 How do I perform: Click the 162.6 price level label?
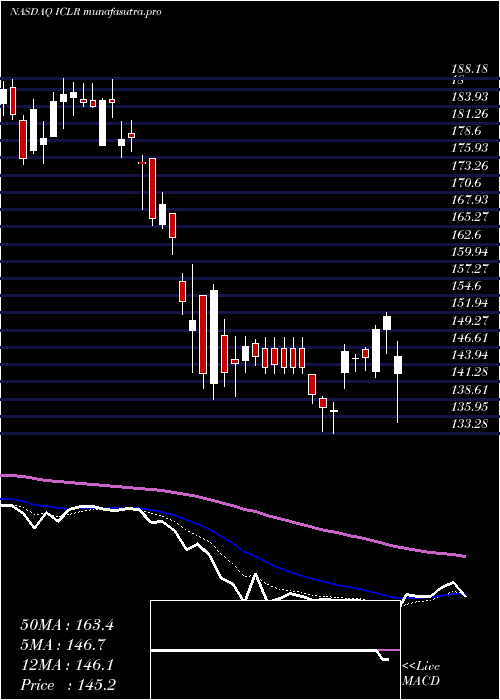click(x=467, y=234)
